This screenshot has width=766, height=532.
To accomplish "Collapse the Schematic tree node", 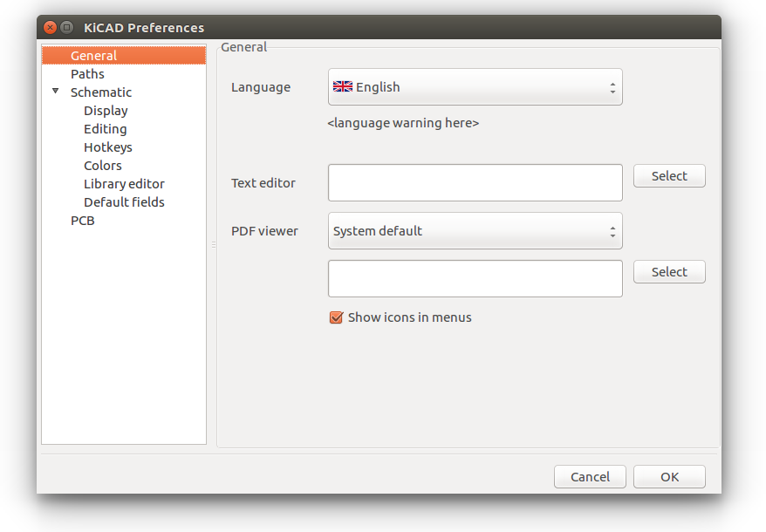I will tap(56, 92).
